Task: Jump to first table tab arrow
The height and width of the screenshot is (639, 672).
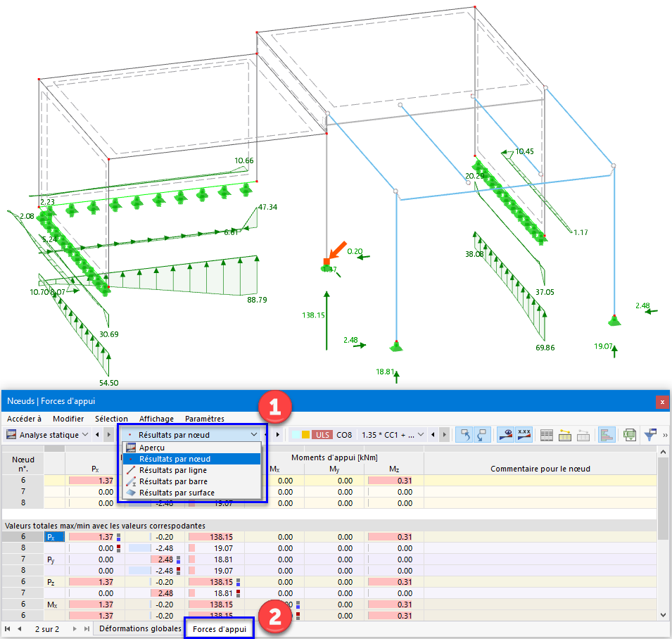Action: (x=7, y=628)
